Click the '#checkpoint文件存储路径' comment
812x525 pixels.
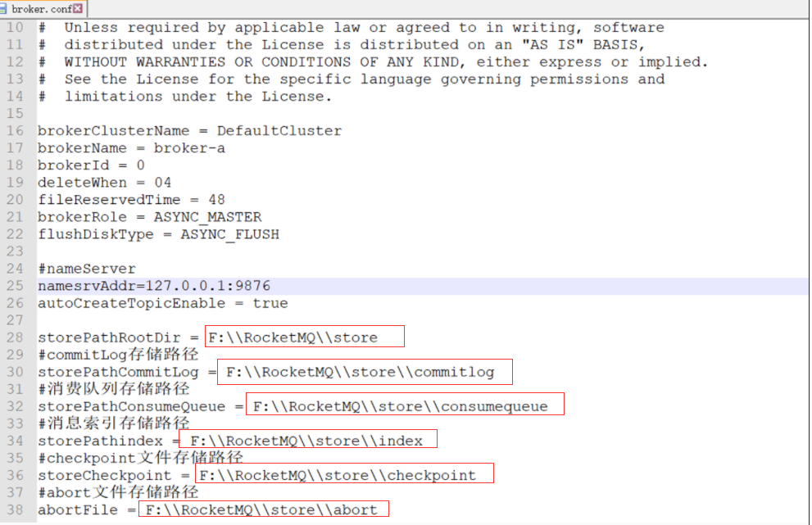point(140,458)
